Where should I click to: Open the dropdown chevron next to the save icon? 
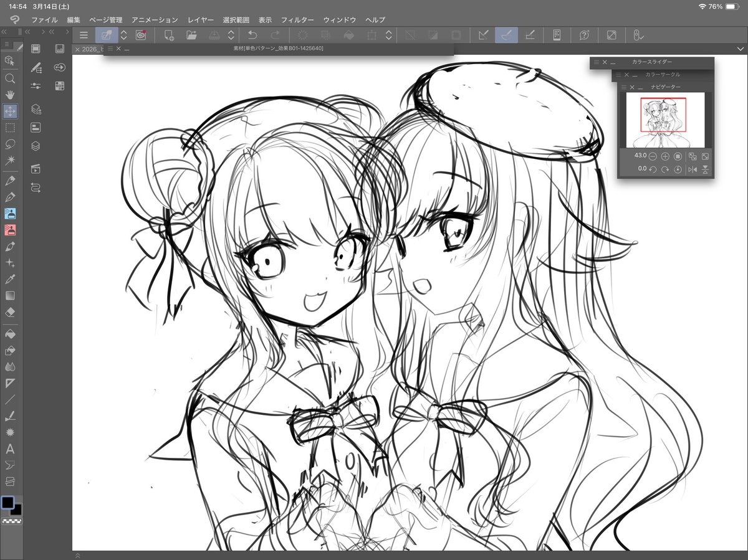231,36
